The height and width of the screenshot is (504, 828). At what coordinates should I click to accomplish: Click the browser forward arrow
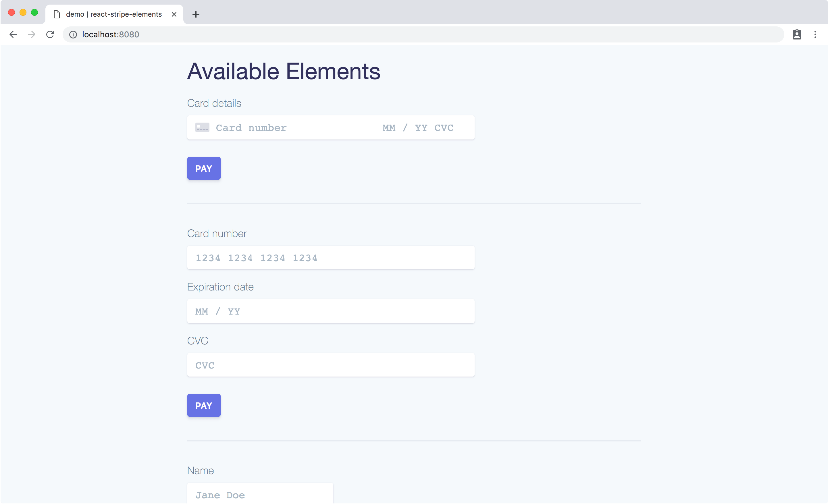(31, 34)
